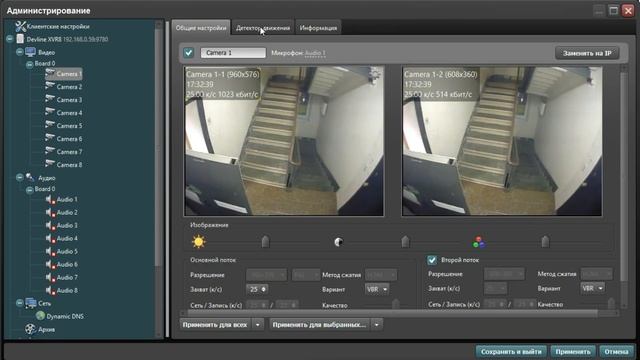This screenshot has height=360, width=640.
Task: Open Клиентские настройки tools icon
Action: tap(20, 27)
